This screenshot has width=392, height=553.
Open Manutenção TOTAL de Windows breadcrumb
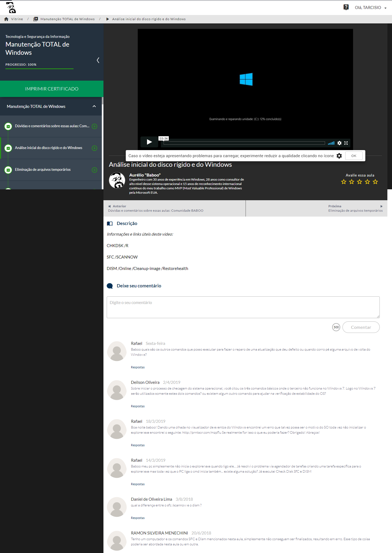pyautogui.click(x=67, y=19)
